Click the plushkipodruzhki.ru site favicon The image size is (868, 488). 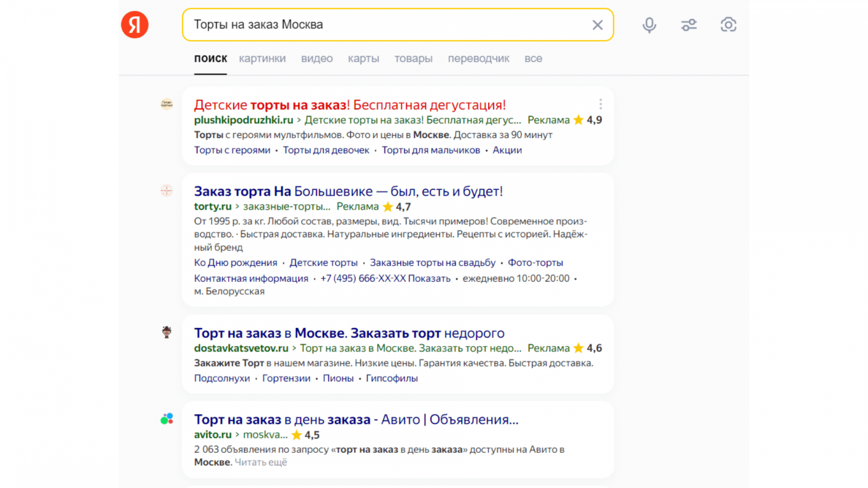tap(167, 104)
